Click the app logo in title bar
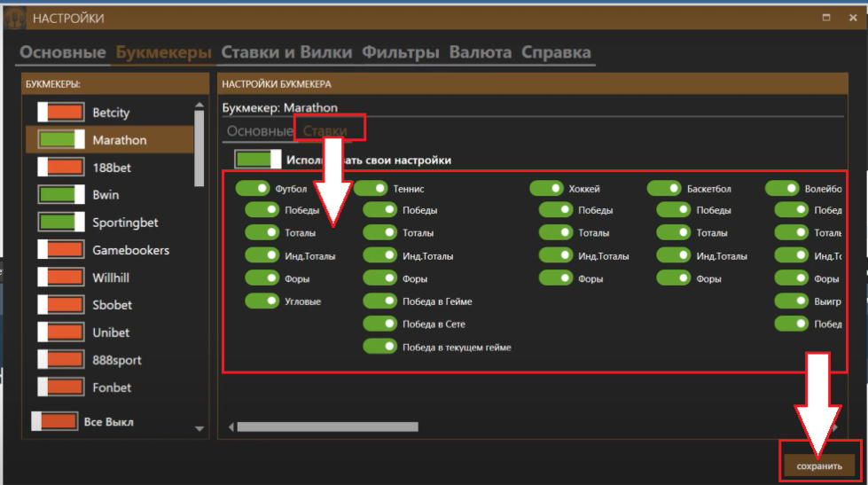The image size is (868, 485). [15, 19]
